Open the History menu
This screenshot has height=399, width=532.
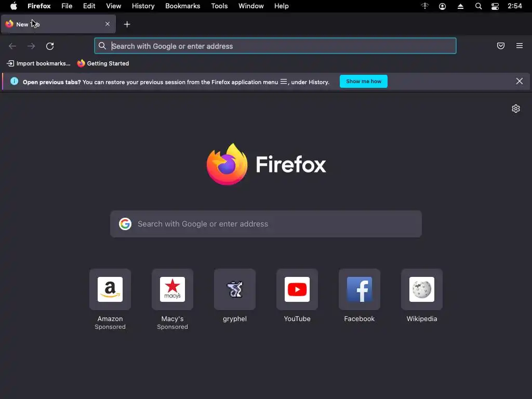pyautogui.click(x=143, y=6)
